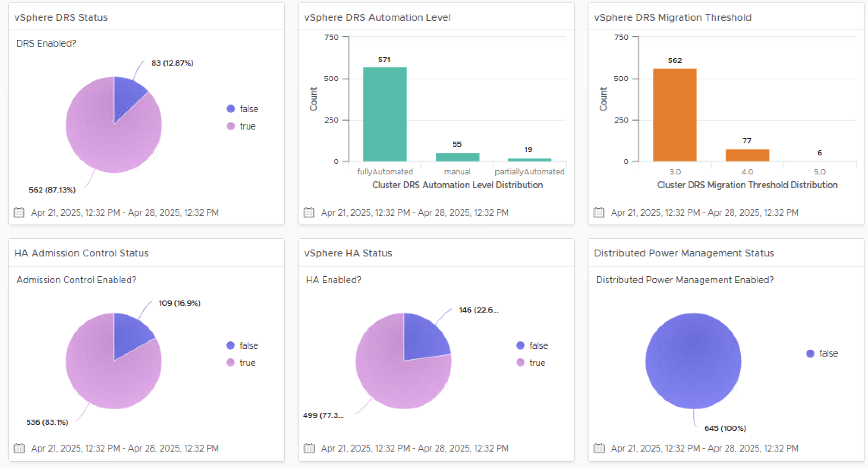
Task: Select the 4.0 migration threshold bar
Action: coord(747,155)
